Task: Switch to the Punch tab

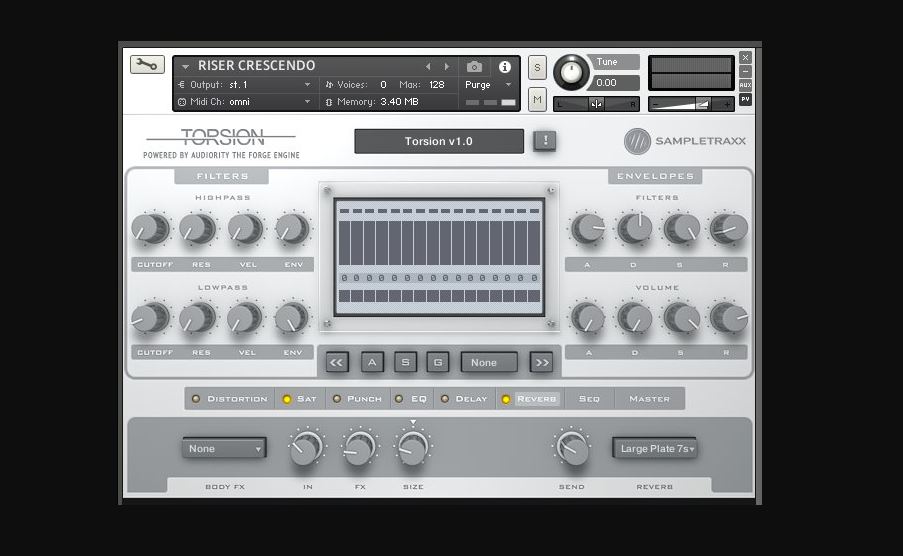Action: [365, 399]
